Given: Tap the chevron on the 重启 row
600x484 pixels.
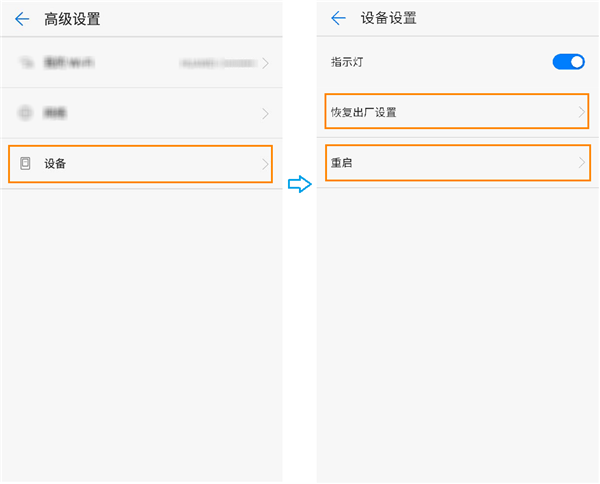Looking at the screenshot, I should [581, 162].
